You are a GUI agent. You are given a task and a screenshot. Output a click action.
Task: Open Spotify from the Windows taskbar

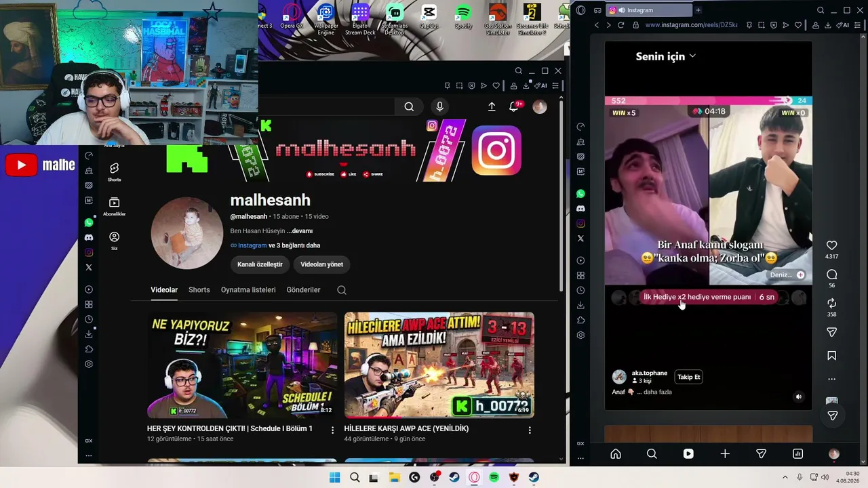tap(494, 477)
